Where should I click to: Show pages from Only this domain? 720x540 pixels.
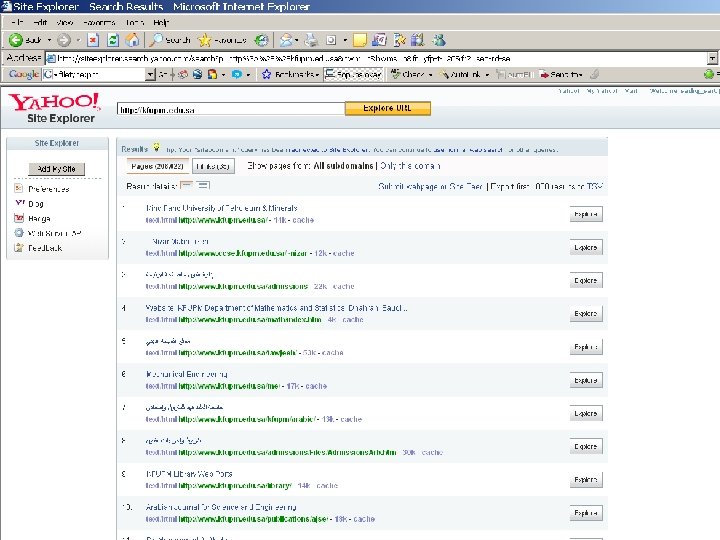point(410,166)
